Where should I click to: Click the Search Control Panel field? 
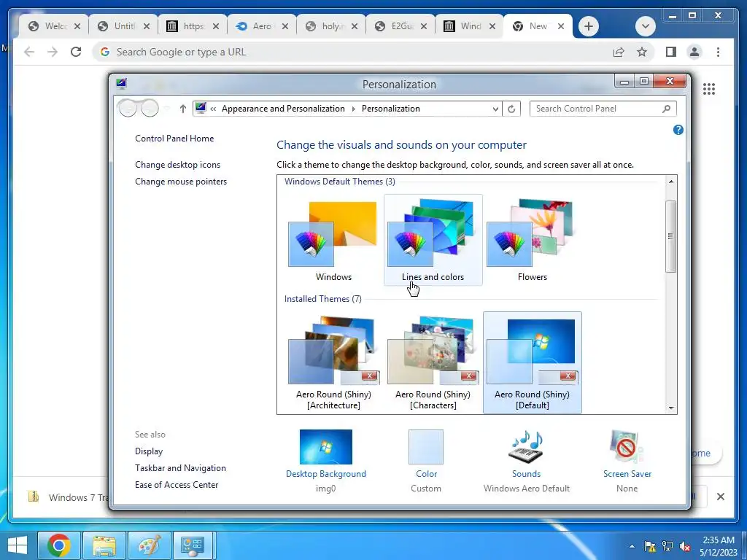(603, 109)
